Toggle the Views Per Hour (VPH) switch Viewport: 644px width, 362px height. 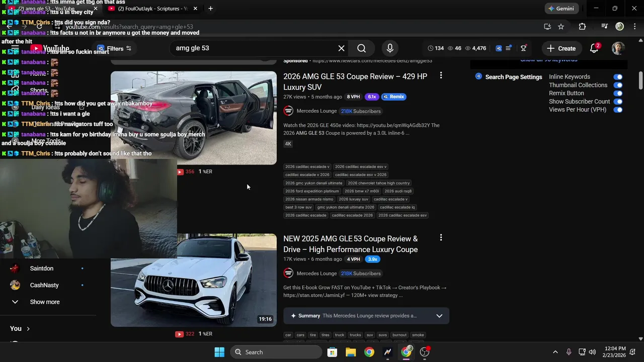tap(618, 110)
